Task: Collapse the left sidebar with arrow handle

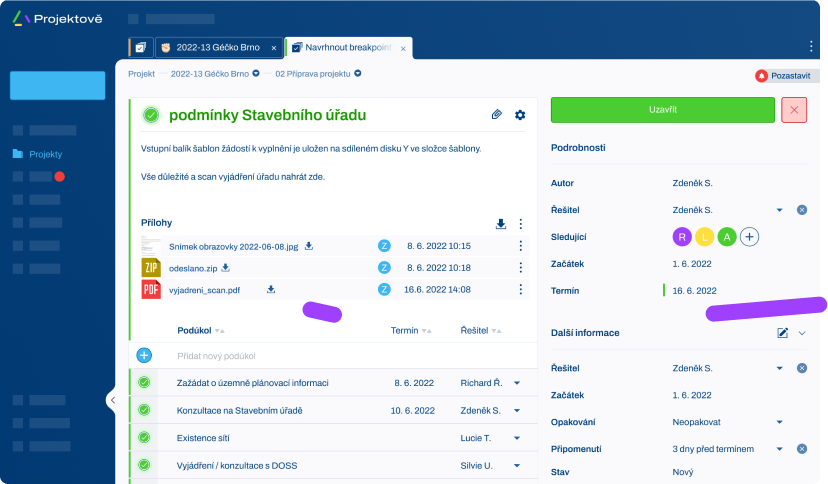Action: point(112,400)
